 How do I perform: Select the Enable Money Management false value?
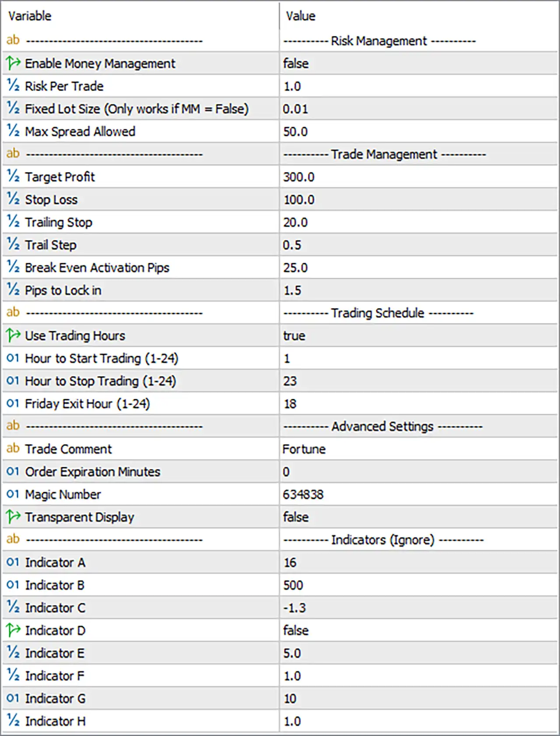(x=296, y=63)
